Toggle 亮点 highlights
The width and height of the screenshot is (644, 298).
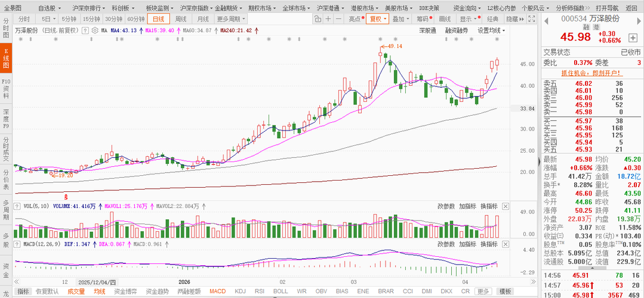355,19
